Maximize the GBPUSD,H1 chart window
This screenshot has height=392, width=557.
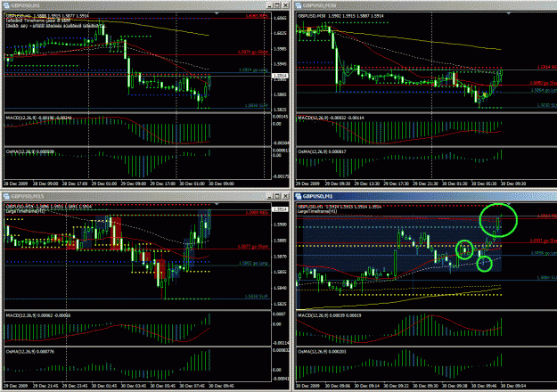(277, 5)
